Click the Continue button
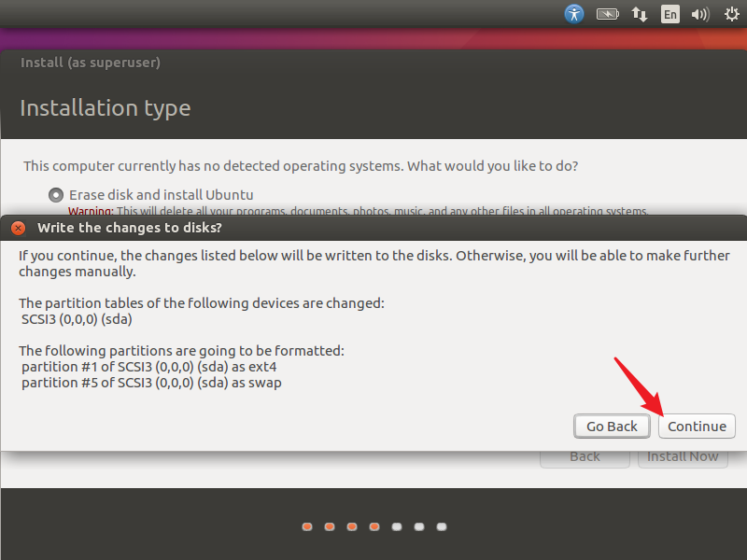 [697, 427]
